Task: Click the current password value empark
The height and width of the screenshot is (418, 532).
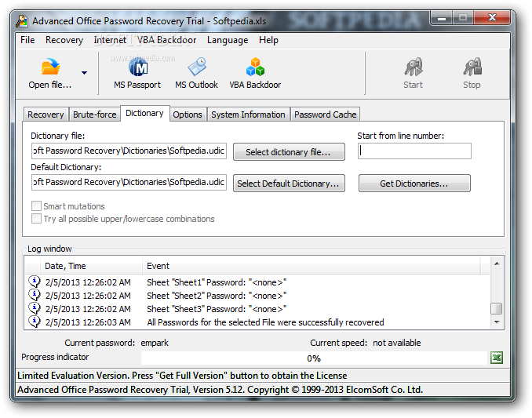Action: point(155,343)
